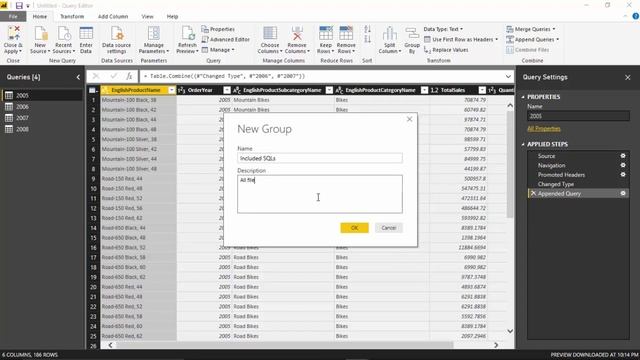The width and height of the screenshot is (640, 360).
Task: Click the Close & Apply icon
Action: 13,33
